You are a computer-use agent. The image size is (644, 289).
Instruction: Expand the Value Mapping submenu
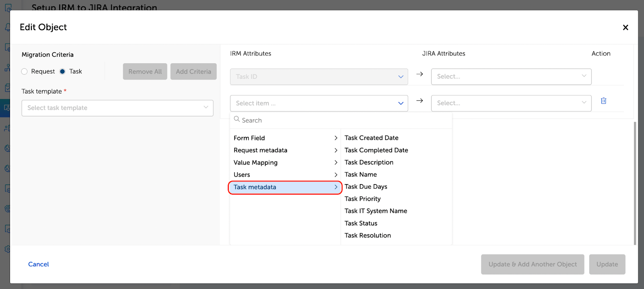click(285, 162)
